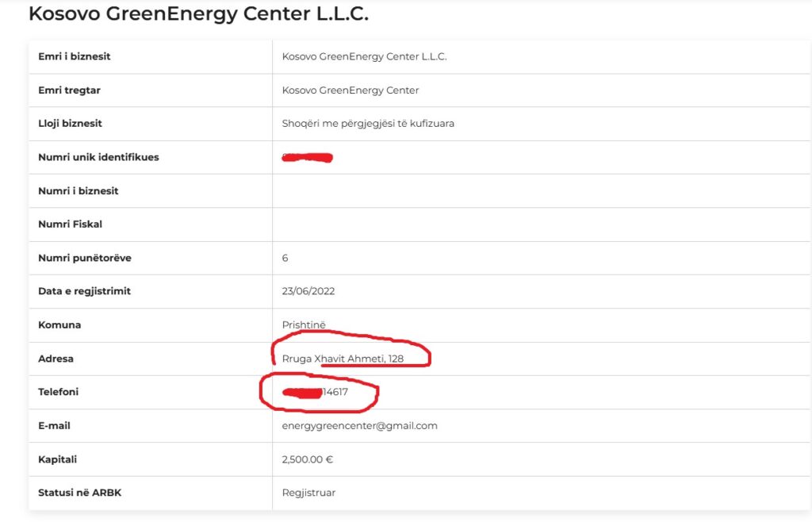Click the empty "Numri i biznesit" value cell

(539, 191)
